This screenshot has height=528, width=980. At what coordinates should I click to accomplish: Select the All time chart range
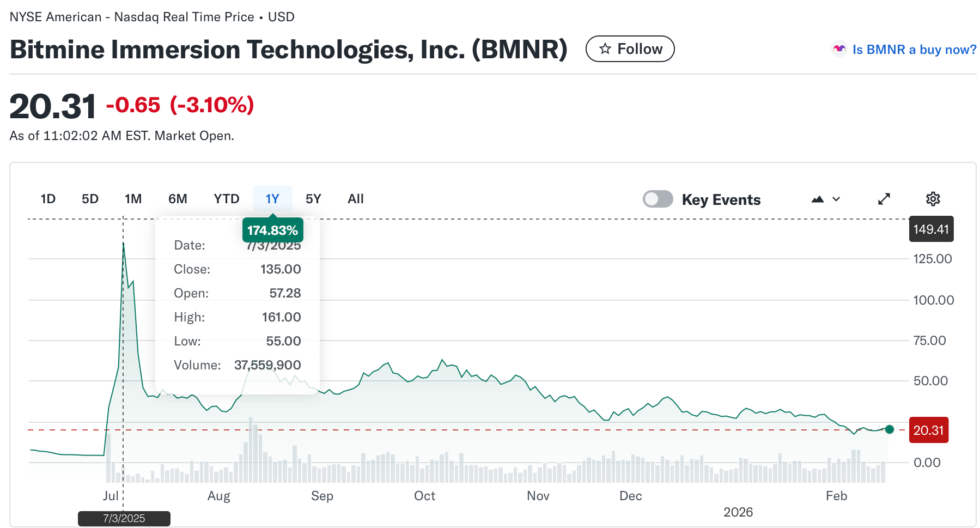[355, 199]
